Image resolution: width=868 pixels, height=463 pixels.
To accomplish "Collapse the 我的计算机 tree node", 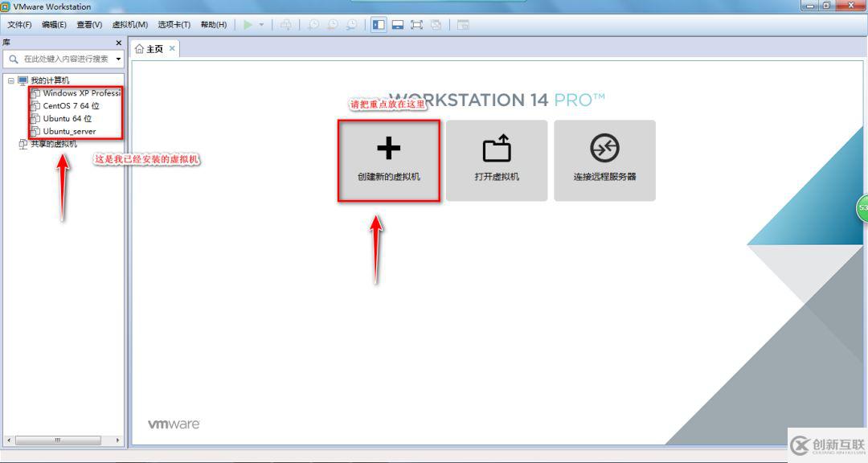I will click(x=10, y=80).
